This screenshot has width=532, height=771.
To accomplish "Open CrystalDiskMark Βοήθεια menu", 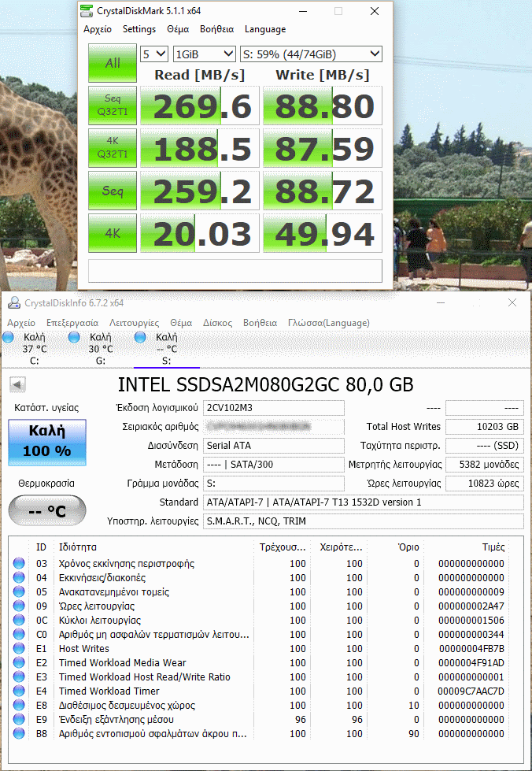I will click(216, 29).
